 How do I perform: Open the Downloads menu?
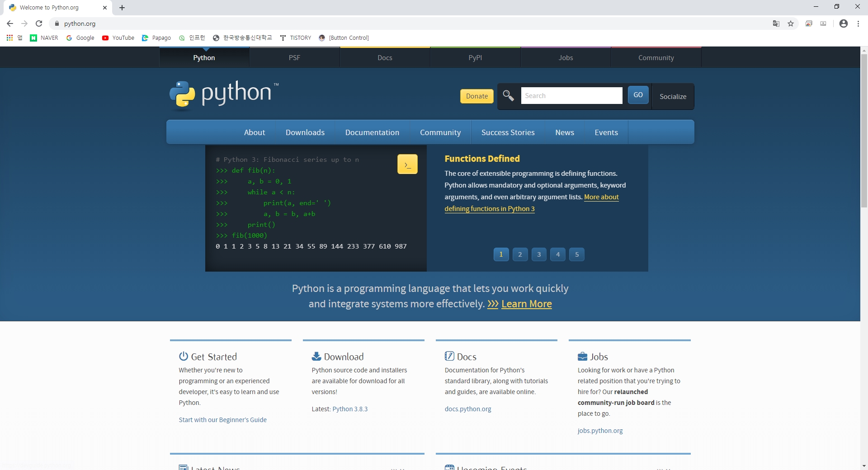coord(305,132)
